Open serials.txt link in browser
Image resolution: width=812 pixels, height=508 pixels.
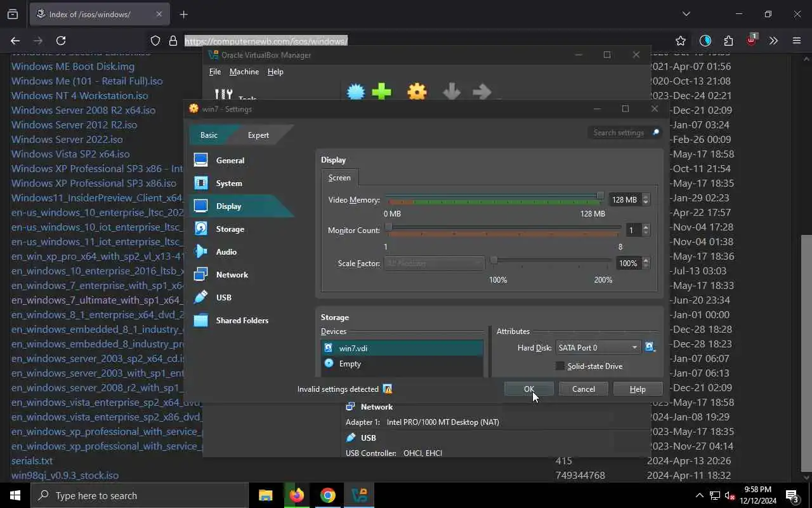point(32,460)
